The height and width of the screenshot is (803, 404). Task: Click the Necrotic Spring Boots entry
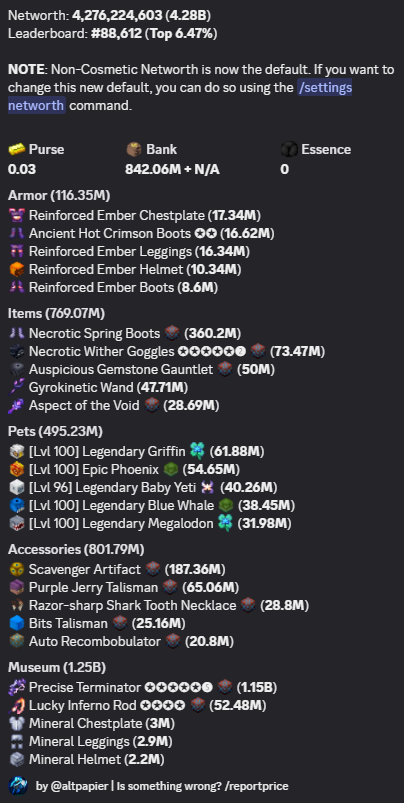[125, 334]
